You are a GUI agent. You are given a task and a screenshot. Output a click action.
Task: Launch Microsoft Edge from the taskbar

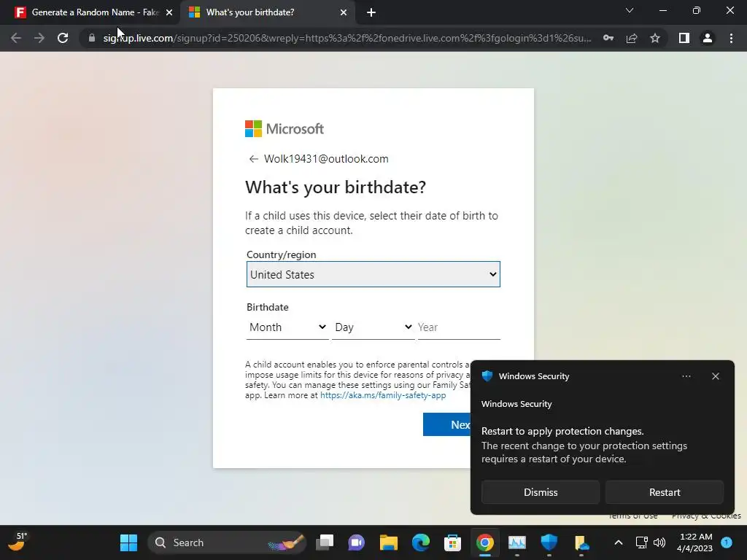point(421,542)
